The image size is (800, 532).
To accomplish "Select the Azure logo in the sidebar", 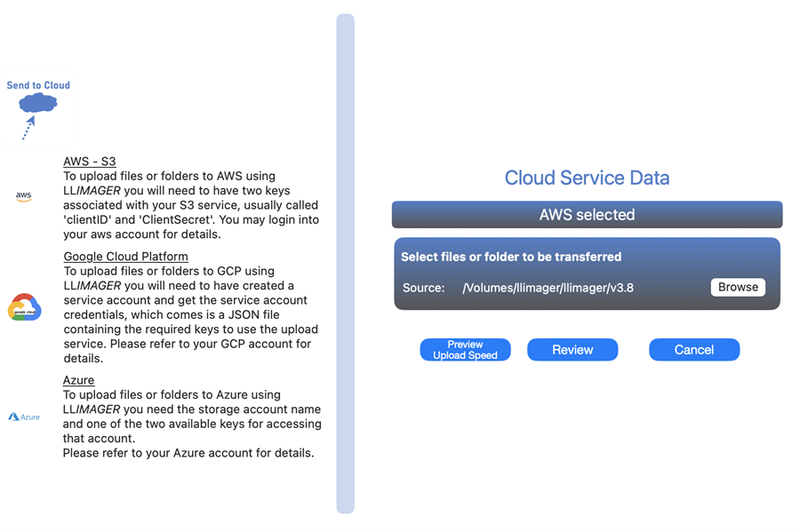I will [x=23, y=416].
